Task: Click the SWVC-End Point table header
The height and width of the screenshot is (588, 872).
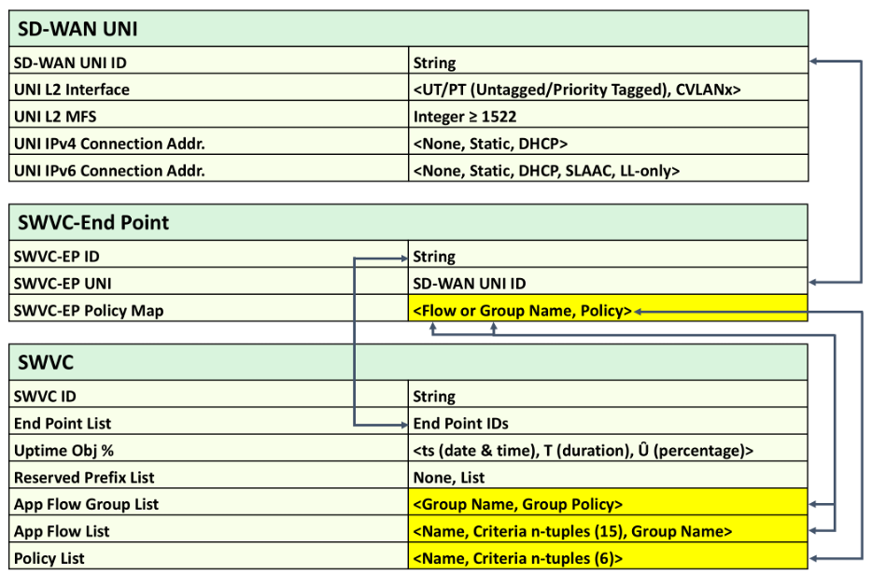Action: [408, 222]
